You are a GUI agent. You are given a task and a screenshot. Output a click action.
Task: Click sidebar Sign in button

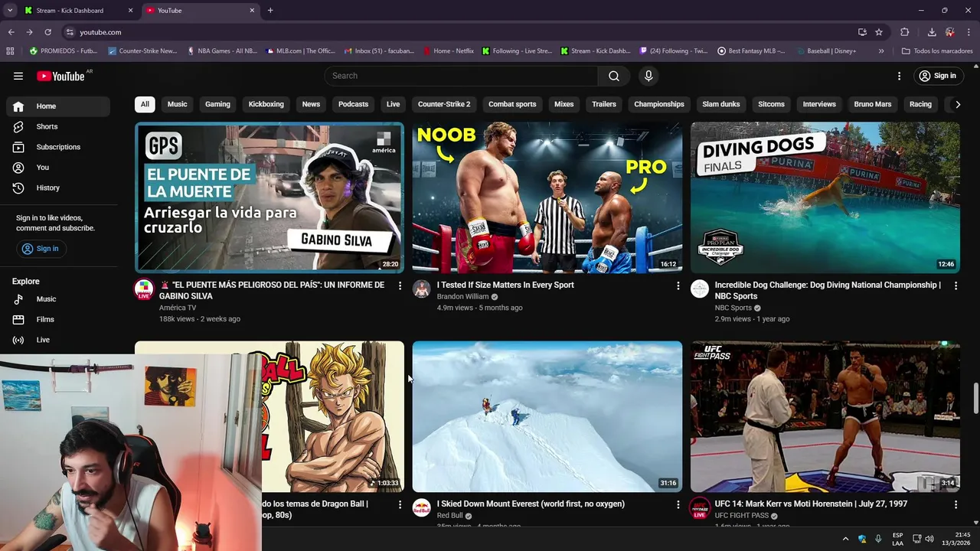coord(41,249)
